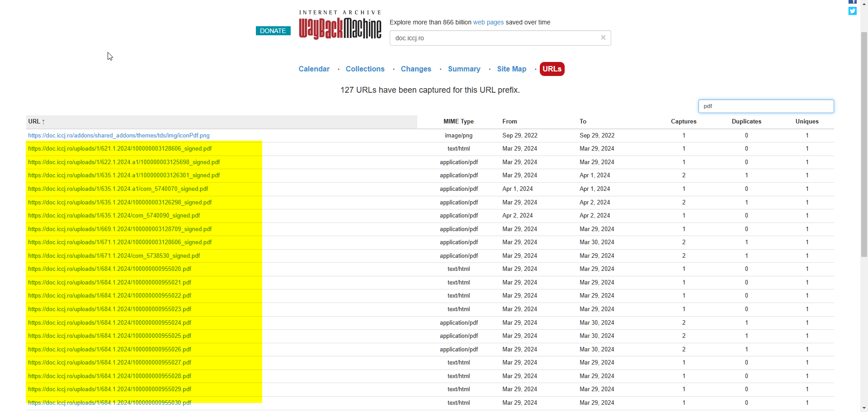This screenshot has width=868, height=412.
Task: Go to the Summary tab
Action: [x=464, y=69]
